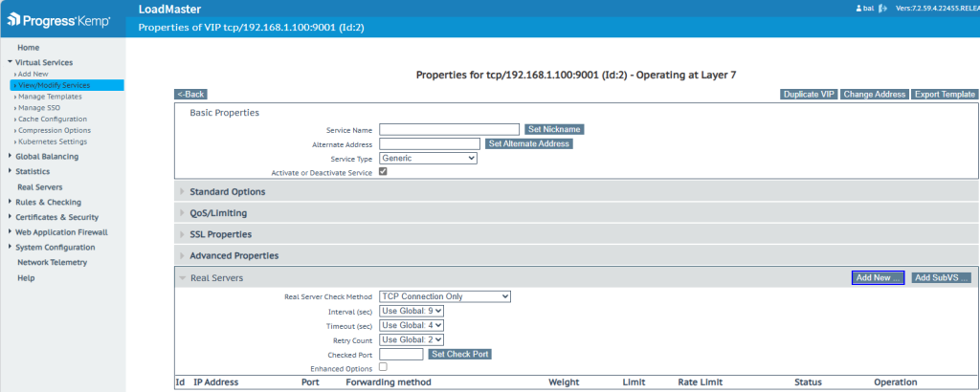Toggle Activate or Deactivate Service checkbox
Screen dimensions: 980x392
(383, 172)
